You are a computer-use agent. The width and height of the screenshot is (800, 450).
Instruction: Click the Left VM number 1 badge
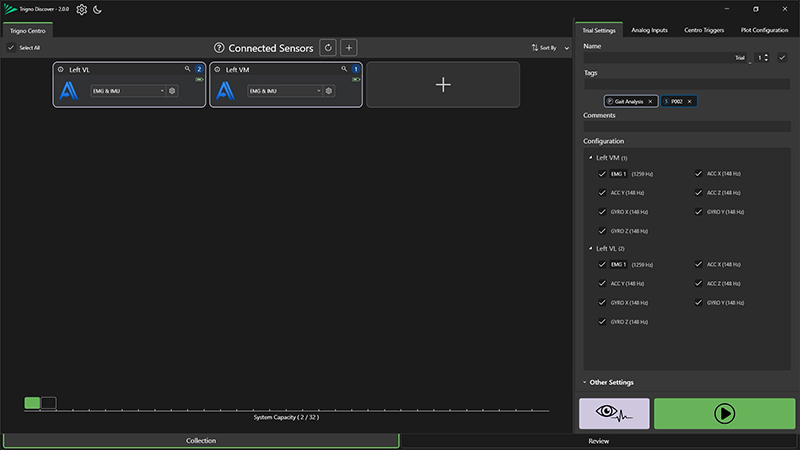356,69
